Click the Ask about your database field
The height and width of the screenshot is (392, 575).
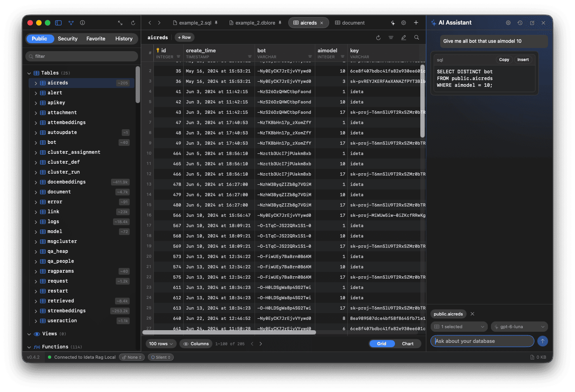[x=482, y=341]
